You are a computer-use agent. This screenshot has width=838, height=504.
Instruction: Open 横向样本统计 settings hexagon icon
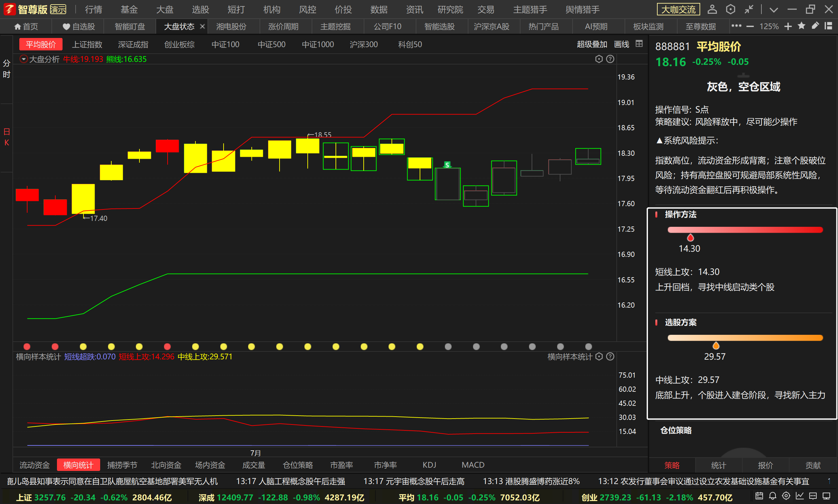(x=599, y=356)
